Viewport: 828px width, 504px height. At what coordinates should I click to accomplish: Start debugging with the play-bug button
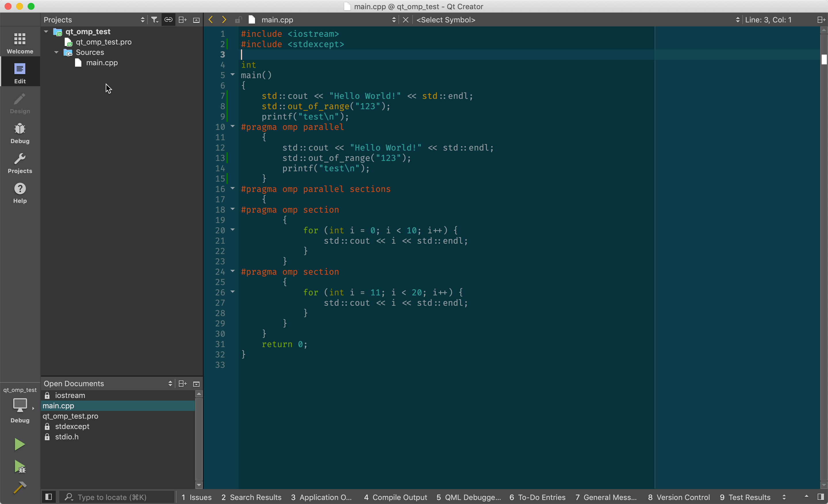point(20,466)
